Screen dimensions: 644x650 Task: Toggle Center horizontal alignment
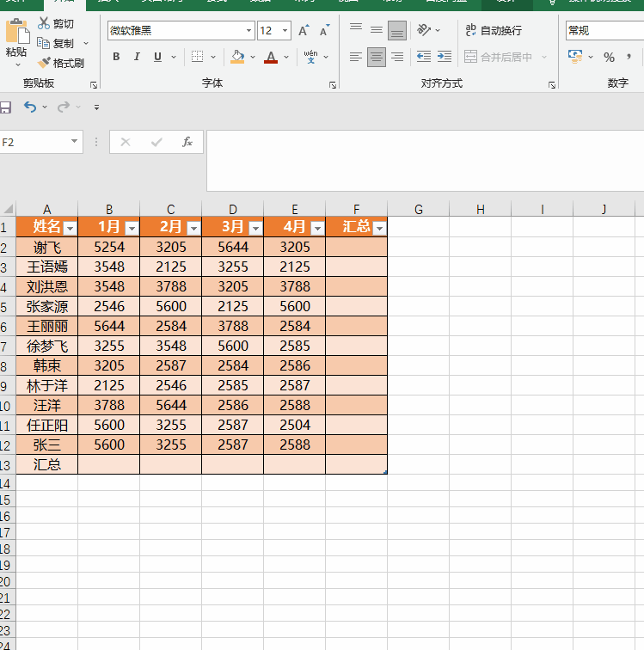click(376, 57)
